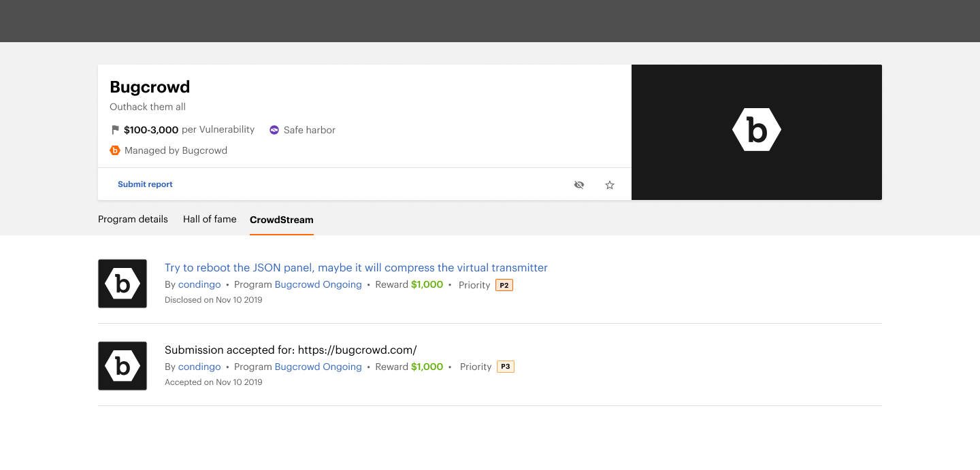980x470 pixels.
Task: Click the 'Outhack them all' tagline
Action: [148, 107]
